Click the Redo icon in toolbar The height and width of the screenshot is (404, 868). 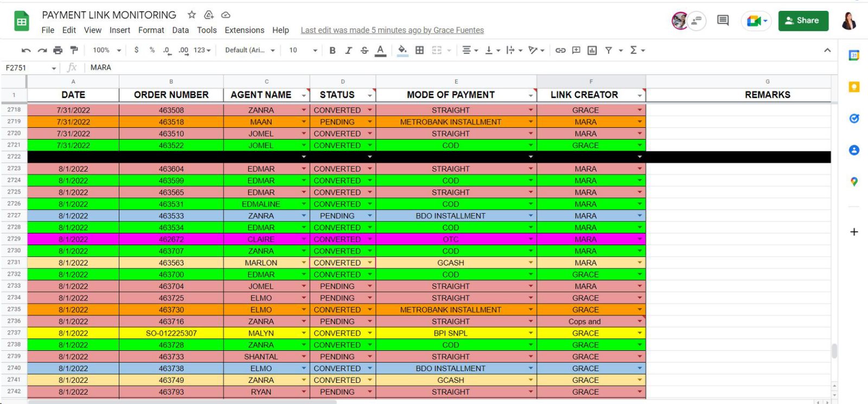pos(42,50)
